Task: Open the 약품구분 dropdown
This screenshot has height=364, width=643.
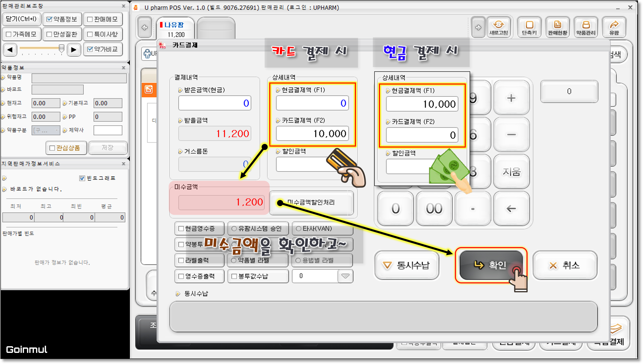Action: [x=46, y=130]
